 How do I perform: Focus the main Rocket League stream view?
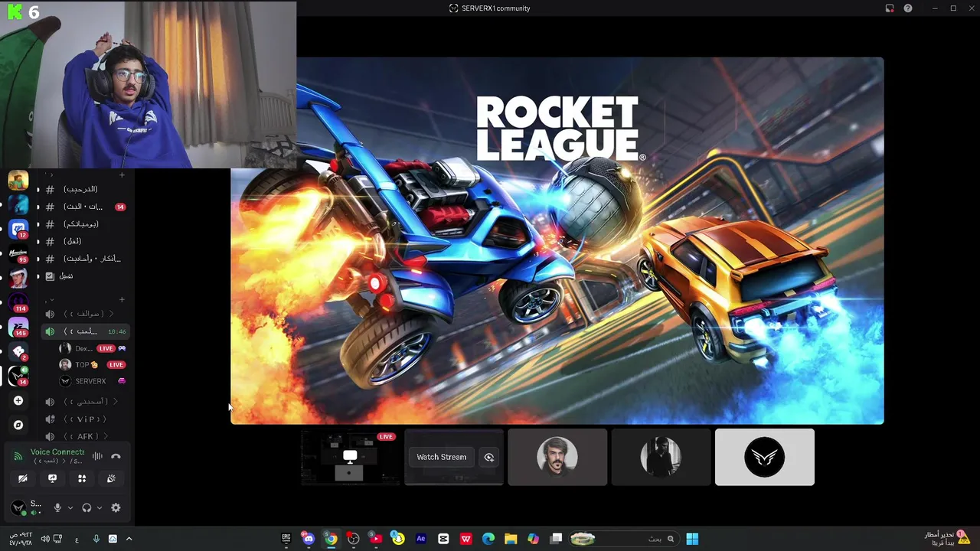point(557,241)
